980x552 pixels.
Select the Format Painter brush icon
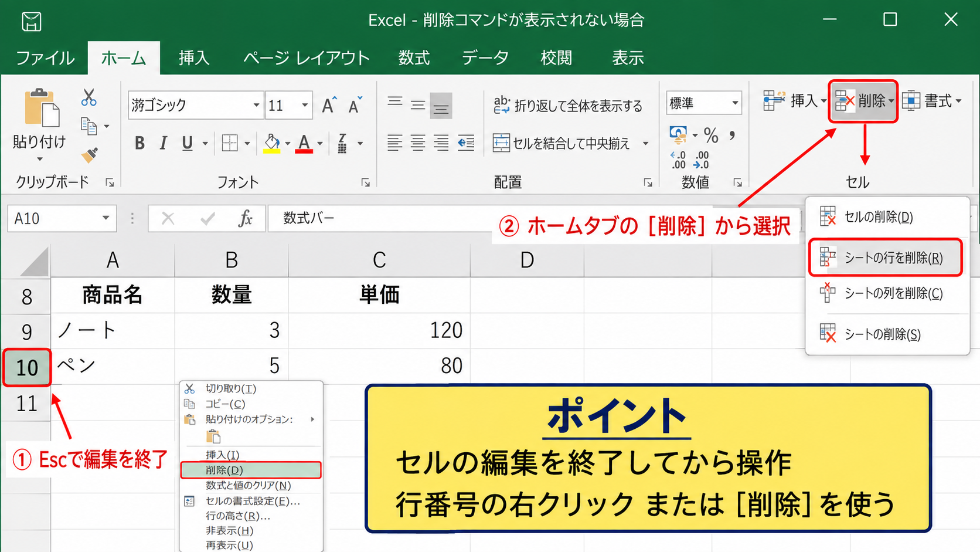tap(89, 155)
